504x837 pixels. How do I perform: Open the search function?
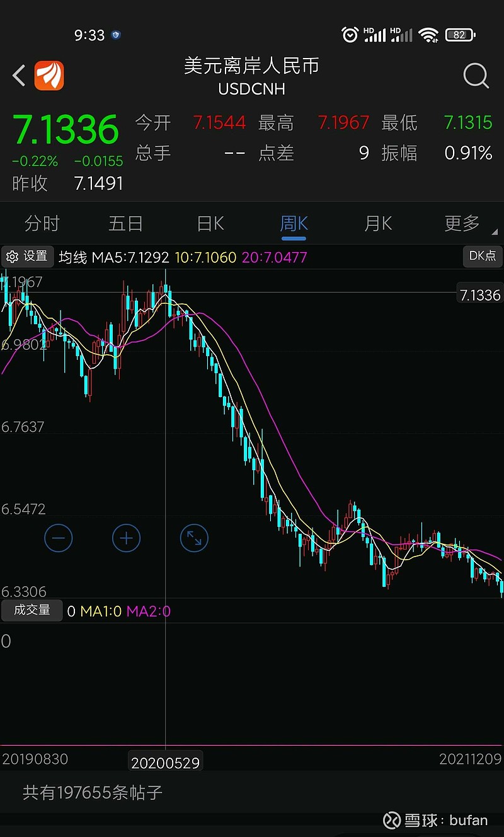click(x=476, y=76)
